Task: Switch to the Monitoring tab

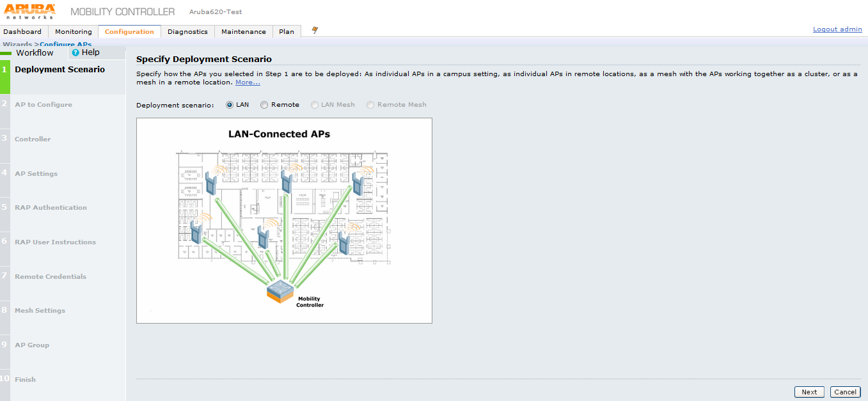Action: pos(73,31)
